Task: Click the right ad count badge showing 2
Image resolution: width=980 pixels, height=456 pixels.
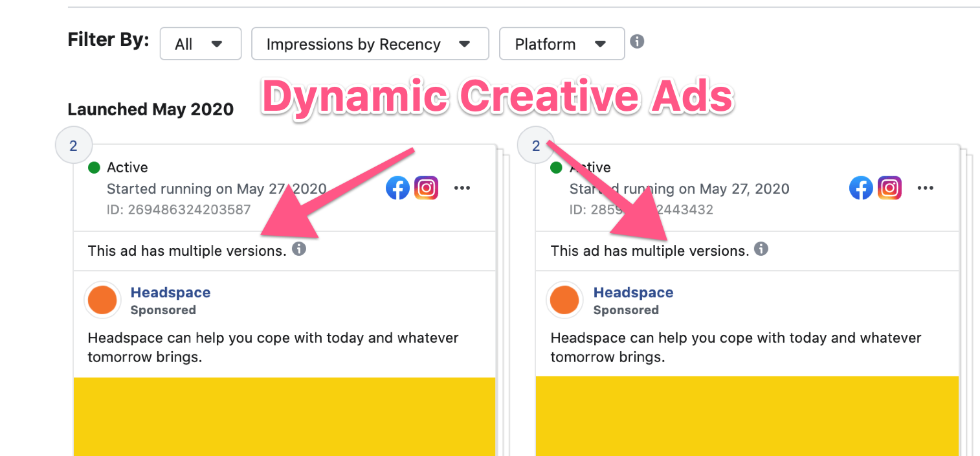Action: (x=535, y=146)
